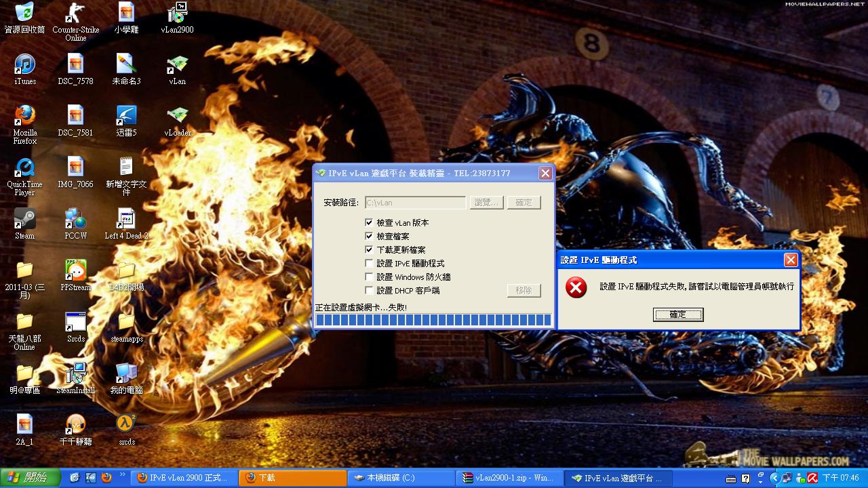Select the Srcds desktop icon above steamapps row
The image size is (868, 488).
pyautogui.click(x=75, y=327)
